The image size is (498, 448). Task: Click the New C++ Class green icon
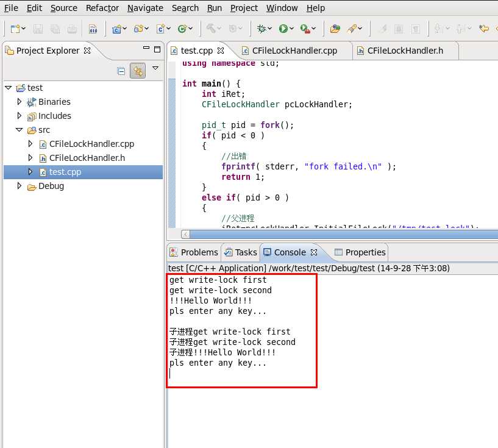pos(182,29)
